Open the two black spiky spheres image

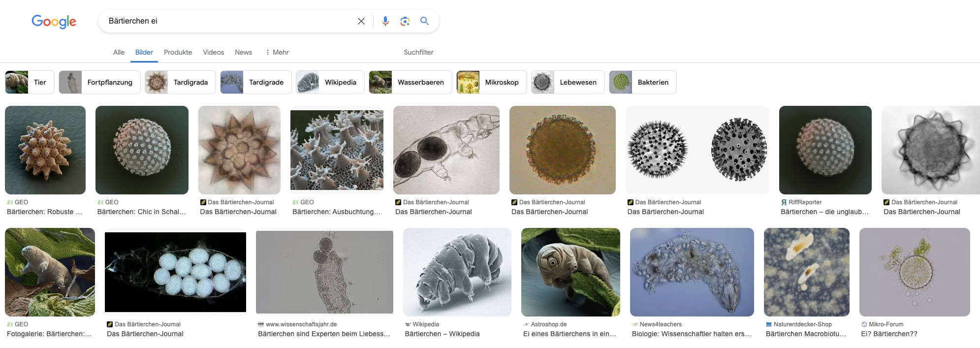pyautogui.click(x=697, y=150)
